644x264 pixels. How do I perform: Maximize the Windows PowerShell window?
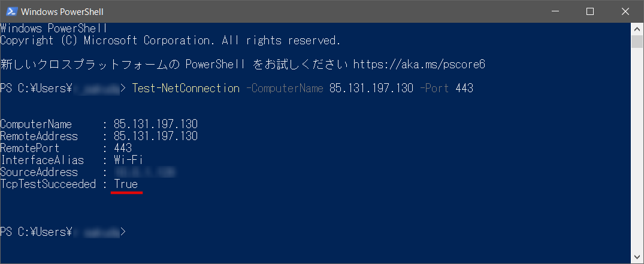[590, 11]
